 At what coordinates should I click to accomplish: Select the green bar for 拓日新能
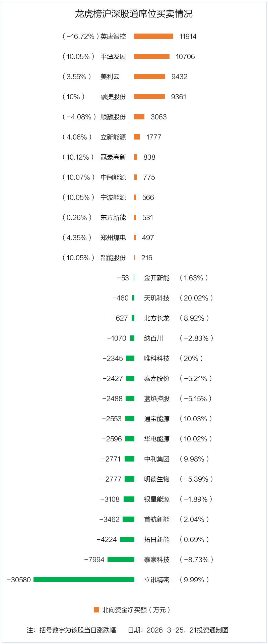point(127,539)
